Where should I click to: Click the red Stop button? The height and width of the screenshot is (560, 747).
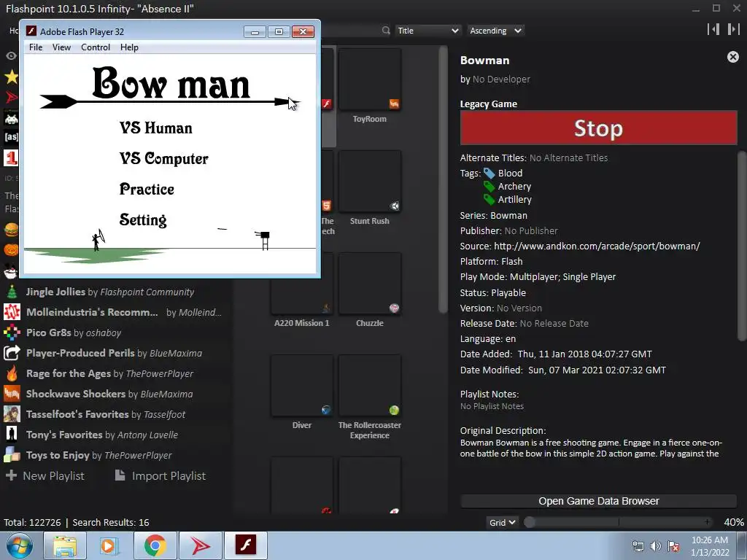(x=598, y=128)
